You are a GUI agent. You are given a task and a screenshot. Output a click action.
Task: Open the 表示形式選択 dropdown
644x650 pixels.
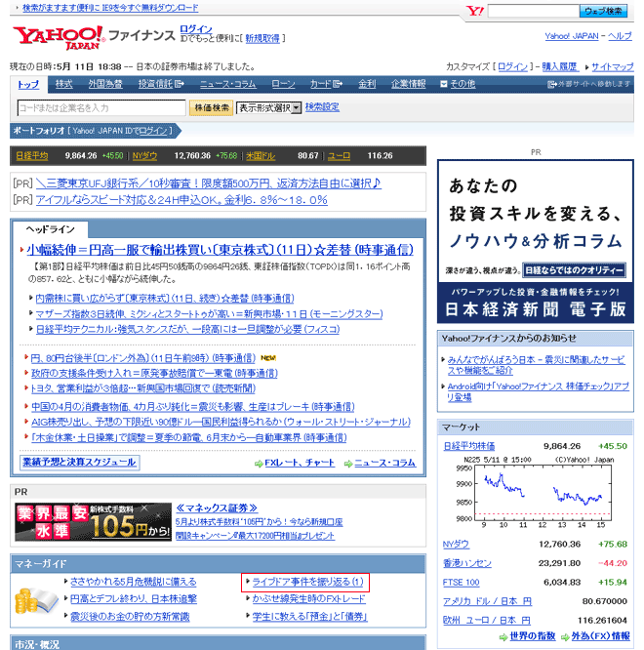coord(268,107)
